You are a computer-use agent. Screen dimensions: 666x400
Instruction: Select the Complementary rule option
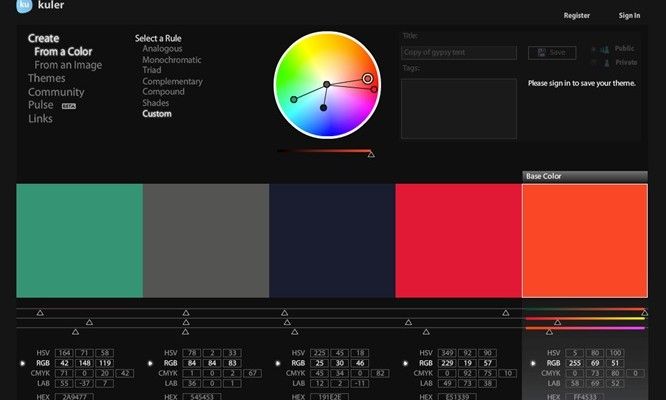(172, 81)
